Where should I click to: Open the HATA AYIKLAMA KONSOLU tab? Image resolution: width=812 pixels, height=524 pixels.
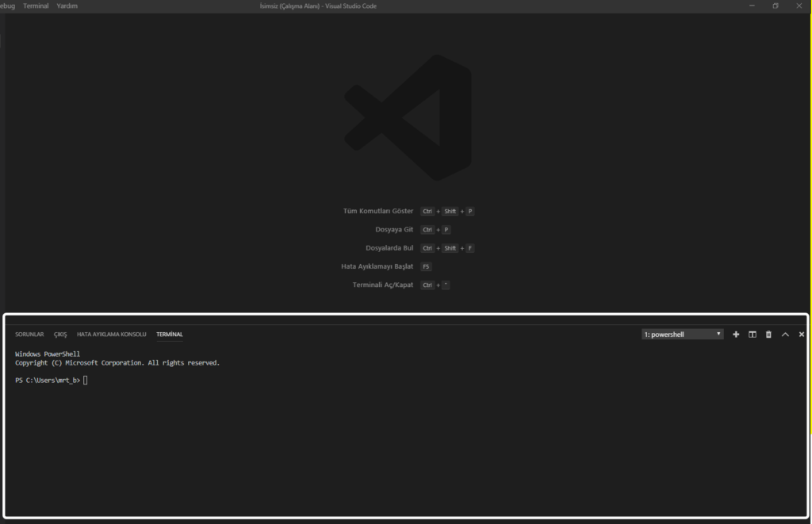(x=111, y=335)
